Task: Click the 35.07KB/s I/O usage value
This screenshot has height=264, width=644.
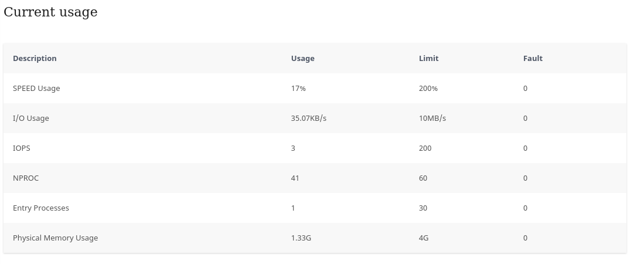Action: 309,119
